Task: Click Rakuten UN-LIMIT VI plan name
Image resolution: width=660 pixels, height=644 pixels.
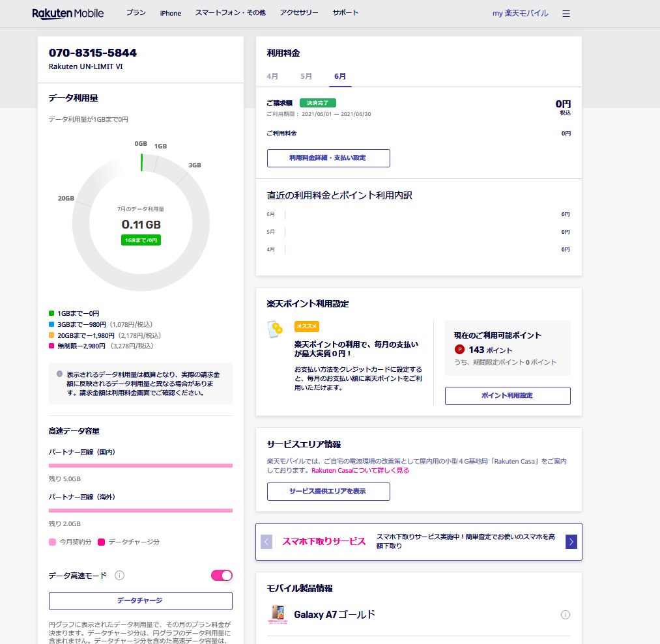Action: point(85,66)
